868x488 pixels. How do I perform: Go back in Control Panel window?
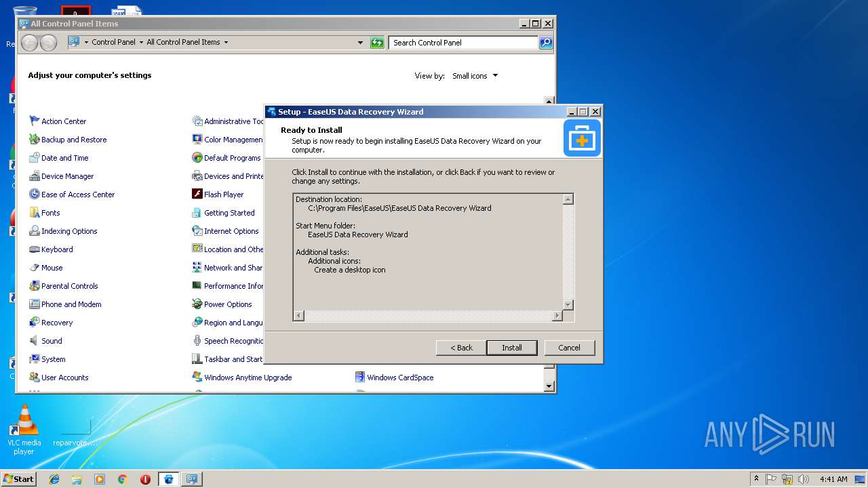(30, 43)
